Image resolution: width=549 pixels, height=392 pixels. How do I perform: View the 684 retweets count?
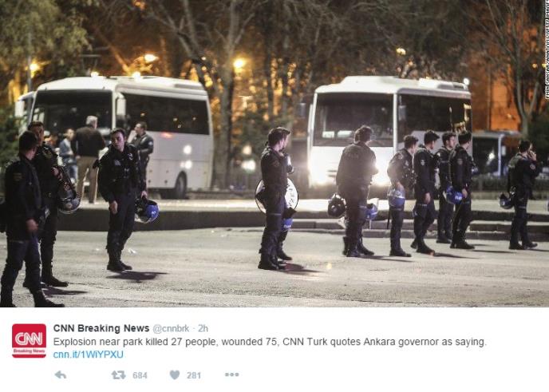140,375
